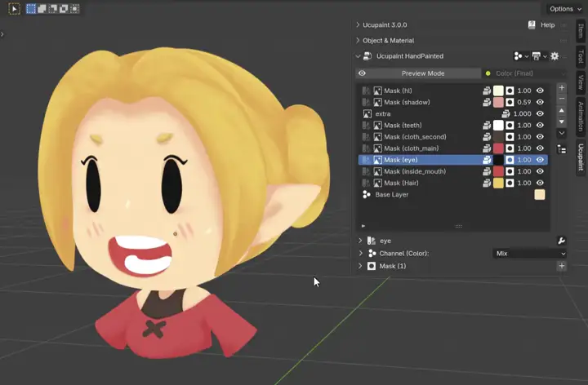This screenshot has width=588, height=385.
Task: Open the Options dropdown
Action: point(565,9)
